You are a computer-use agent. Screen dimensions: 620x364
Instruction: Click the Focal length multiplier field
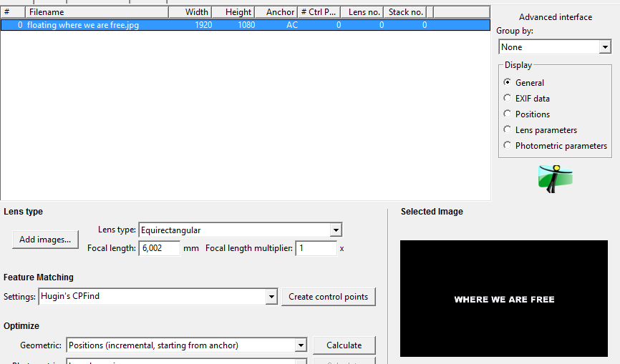(316, 248)
